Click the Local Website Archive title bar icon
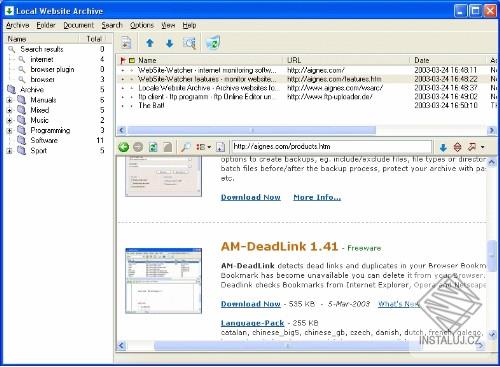Image resolution: width=500 pixels, height=367 pixels. coord(9,11)
